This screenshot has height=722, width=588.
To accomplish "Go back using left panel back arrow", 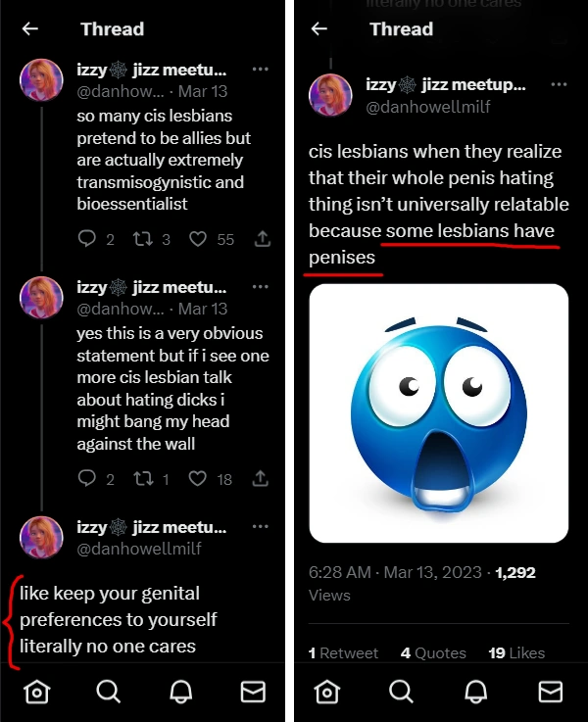I will (x=30, y=29).
